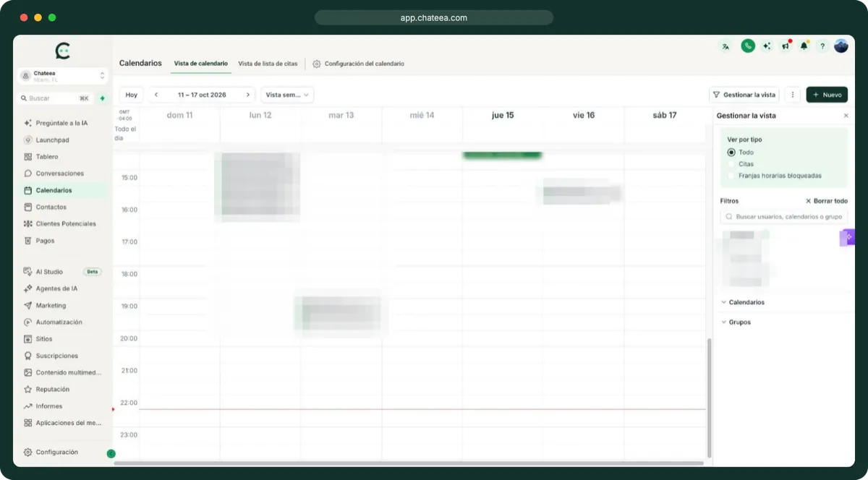Open Reputación in the sidebar
The width and height of the screenshot is (868, 480).
click(63, 389)
